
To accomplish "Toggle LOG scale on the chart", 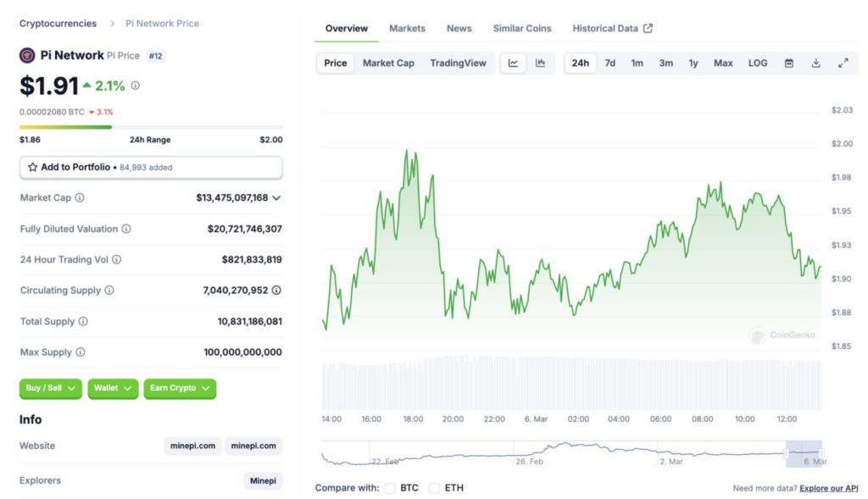I will point(757,63).
